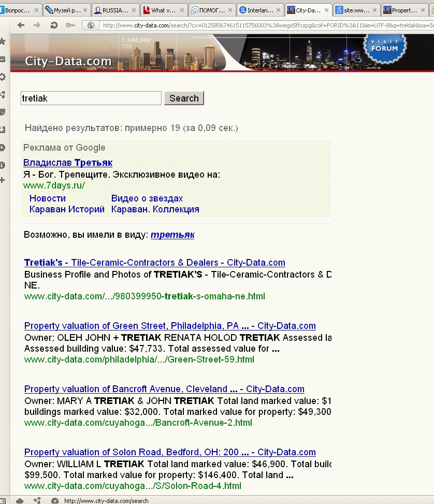Close the ПОМОГ... tab
Screen dimensions: 434x504
[x=230, y=10]
